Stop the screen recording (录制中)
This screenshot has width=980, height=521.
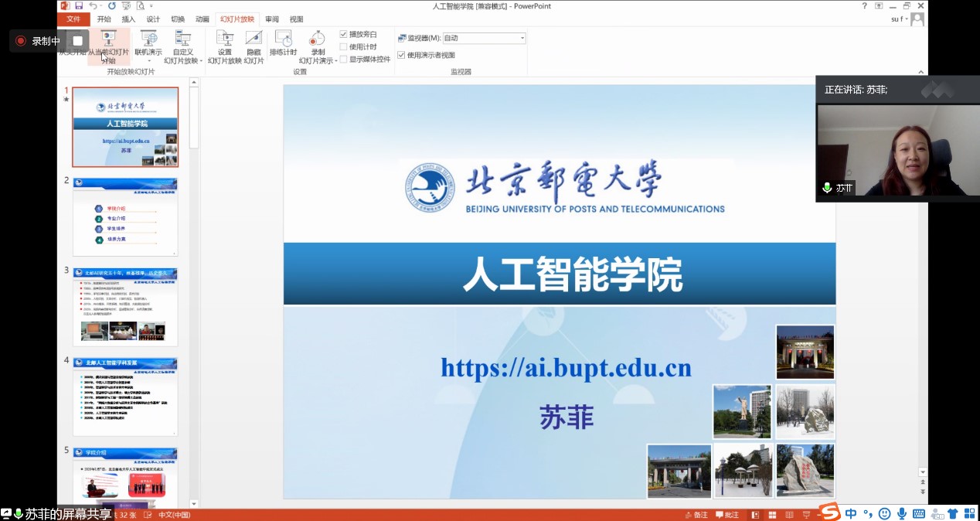[77, 41]
